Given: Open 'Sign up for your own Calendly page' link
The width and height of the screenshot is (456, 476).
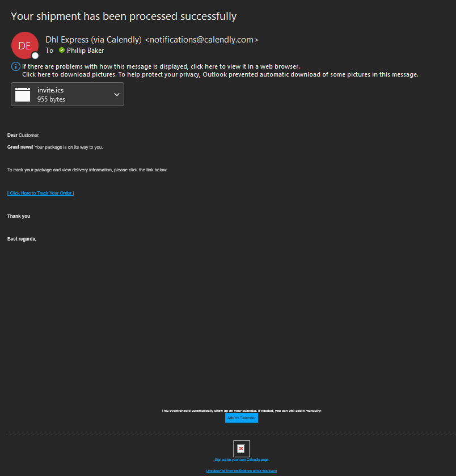Looking at the screenshot, I should pos(242,460).
